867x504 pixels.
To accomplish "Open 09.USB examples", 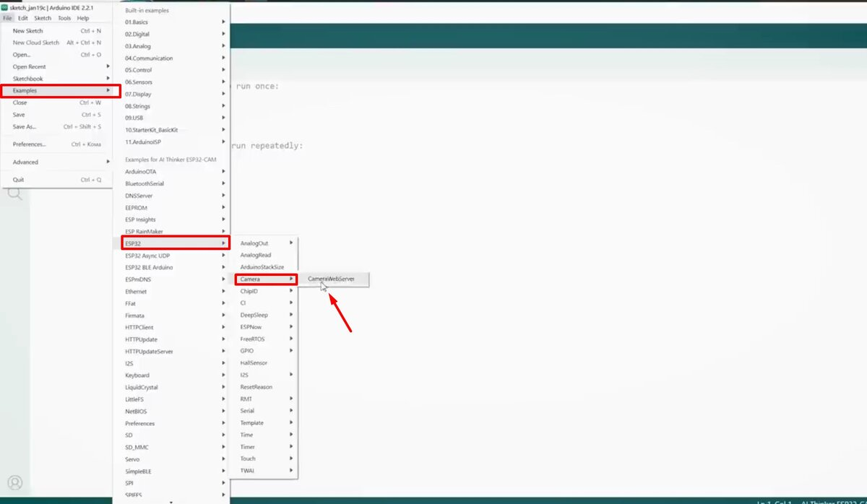I will click(x=172, y=118).
